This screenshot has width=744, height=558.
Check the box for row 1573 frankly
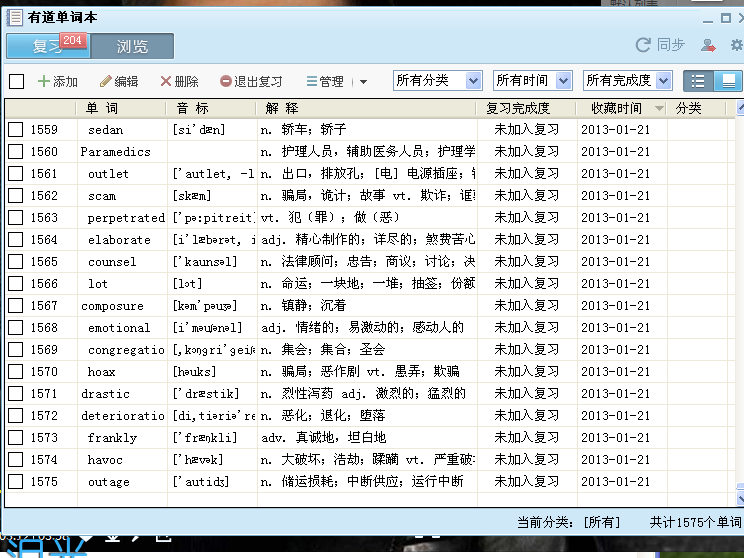[16, 437]
